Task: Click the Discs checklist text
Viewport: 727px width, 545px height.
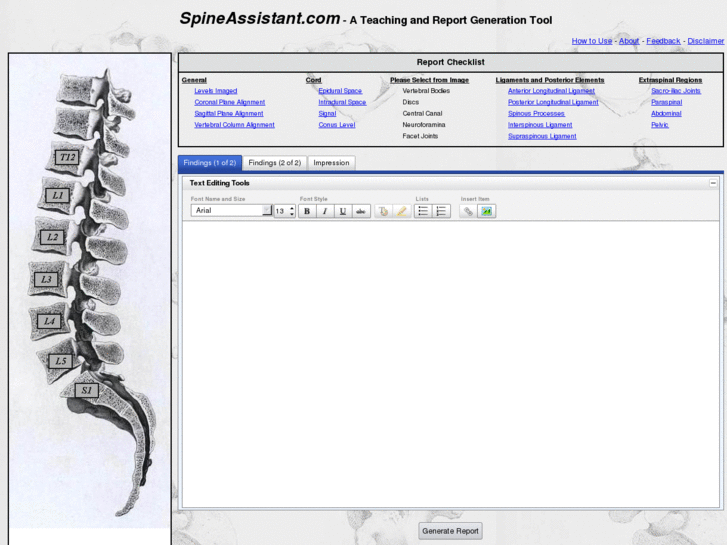Action: click(410, 102)
